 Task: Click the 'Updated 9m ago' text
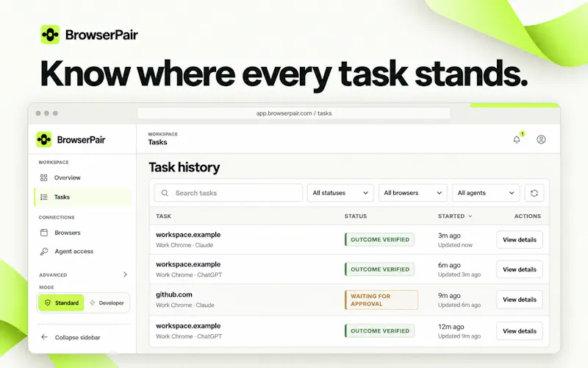tap(459, 336)
